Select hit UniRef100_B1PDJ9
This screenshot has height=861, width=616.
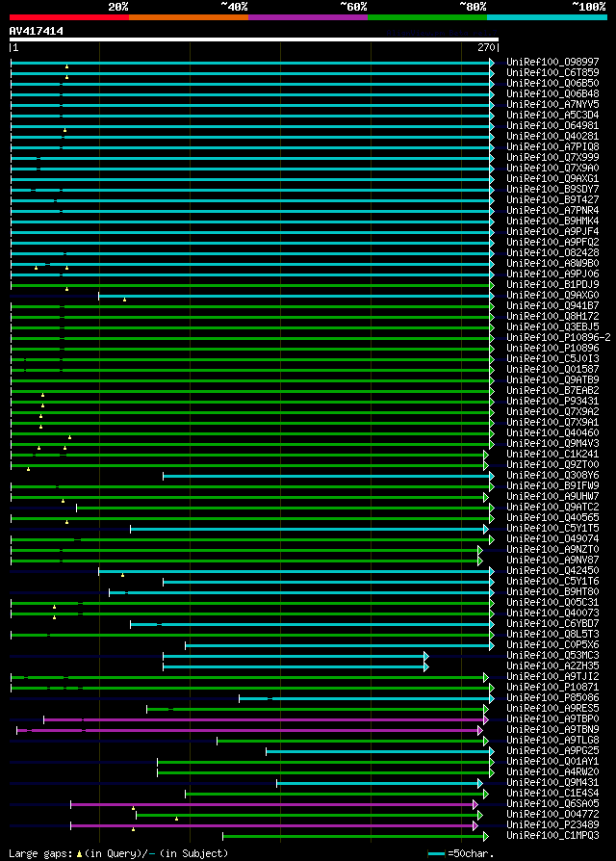pyautogui.click(x=552, y=284)
